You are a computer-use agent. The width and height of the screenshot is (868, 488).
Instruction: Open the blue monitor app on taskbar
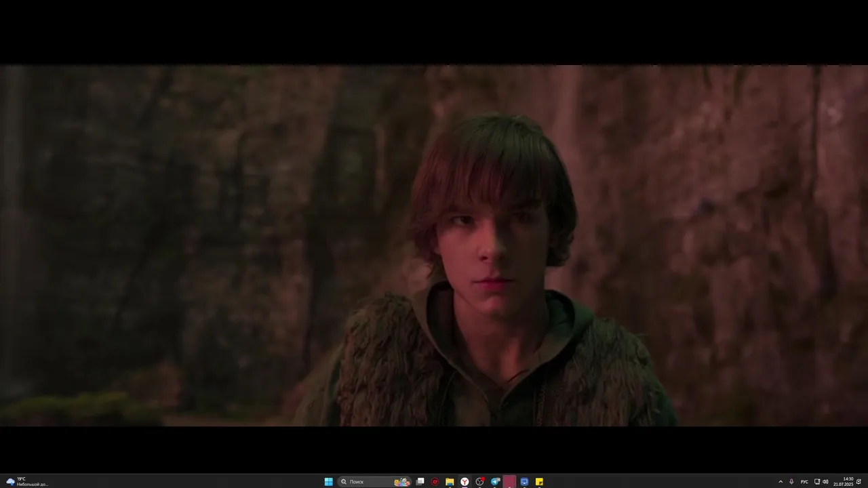point(525,482)
